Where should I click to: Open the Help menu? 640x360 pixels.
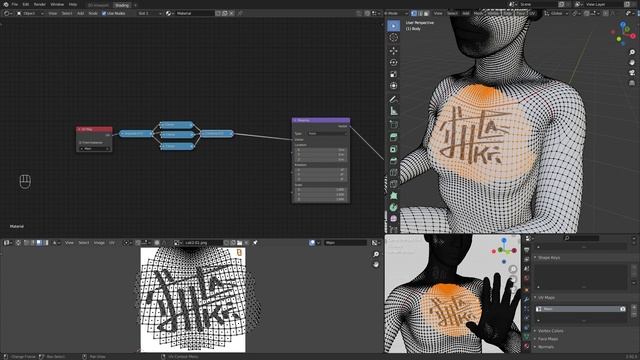(x=73, y=4)
